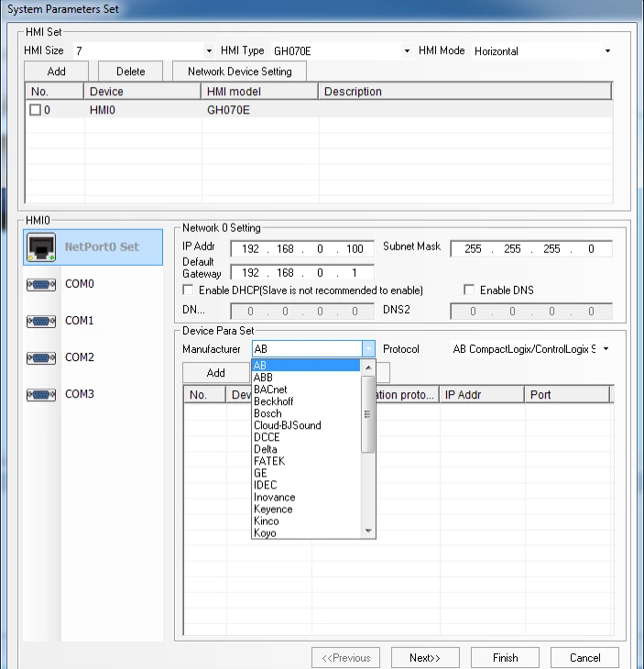Pick Delta in the manufacturer list
This screenshot has height=669, width=644.
[x=265, y=449]
